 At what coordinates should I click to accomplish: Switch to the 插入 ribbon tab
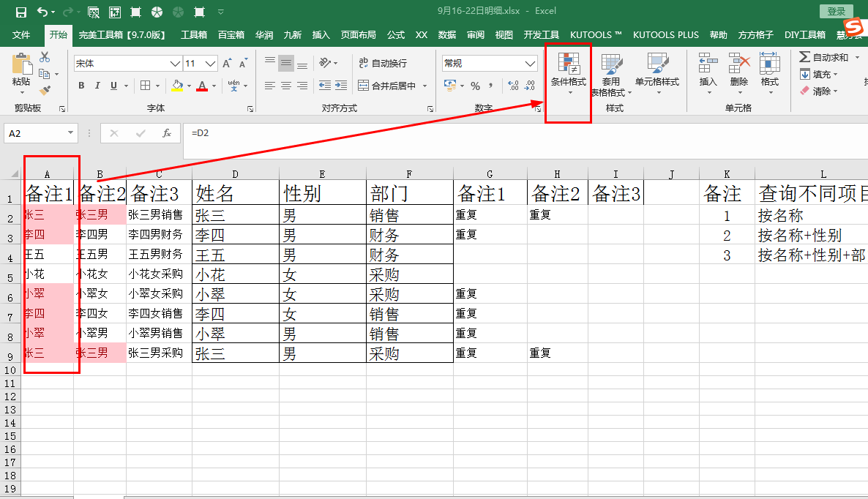point(321,35)
